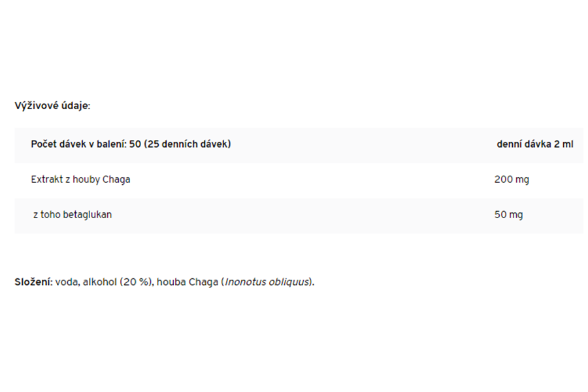Viewport: 588px width, 392px height.
Task: Click the word 'voda' in the ingredients
Action: pyautogui.click(x=68, y=282)
